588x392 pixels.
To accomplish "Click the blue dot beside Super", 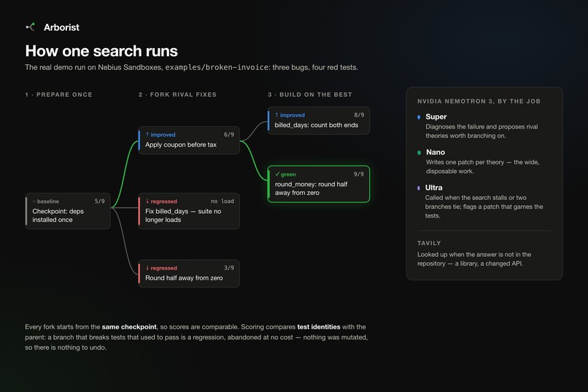I will tap(419, 117).
